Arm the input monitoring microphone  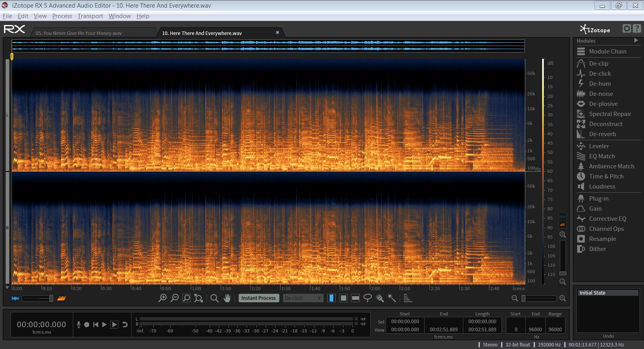(78, 324)
